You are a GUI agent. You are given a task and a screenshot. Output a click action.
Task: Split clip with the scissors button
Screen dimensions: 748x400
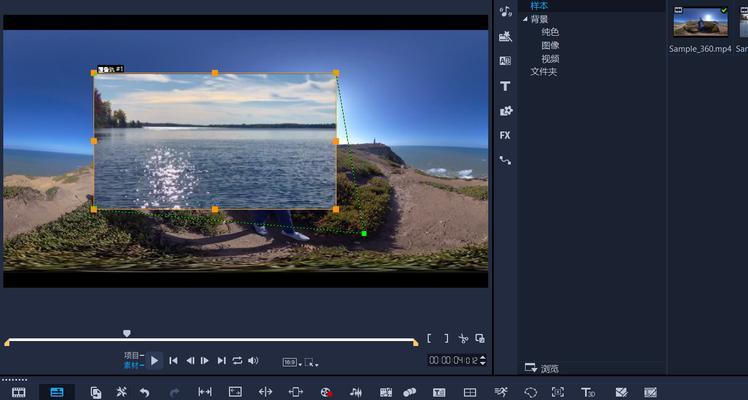tap(463, 339)
